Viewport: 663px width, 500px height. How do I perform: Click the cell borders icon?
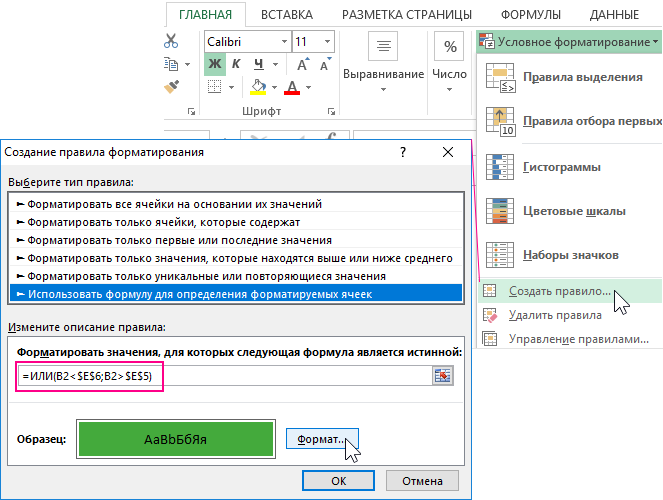(215, 87)
